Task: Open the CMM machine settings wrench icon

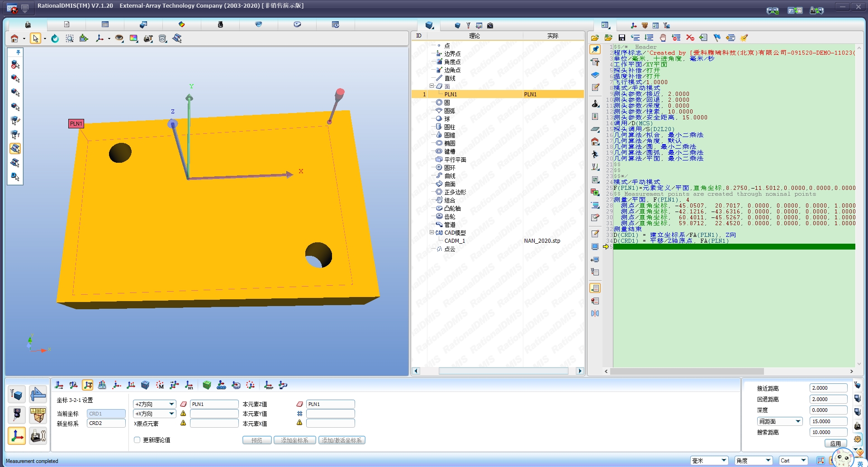Action: tap(38, 436)
